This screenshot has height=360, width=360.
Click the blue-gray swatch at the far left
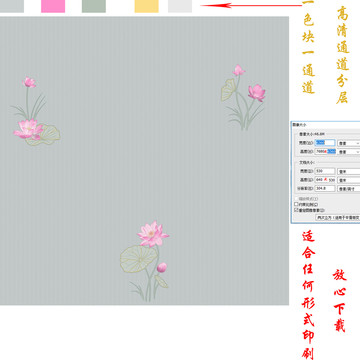point(12,6)
